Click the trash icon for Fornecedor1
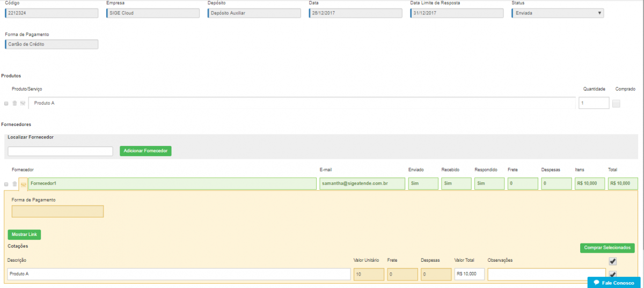 pos(14,184)
